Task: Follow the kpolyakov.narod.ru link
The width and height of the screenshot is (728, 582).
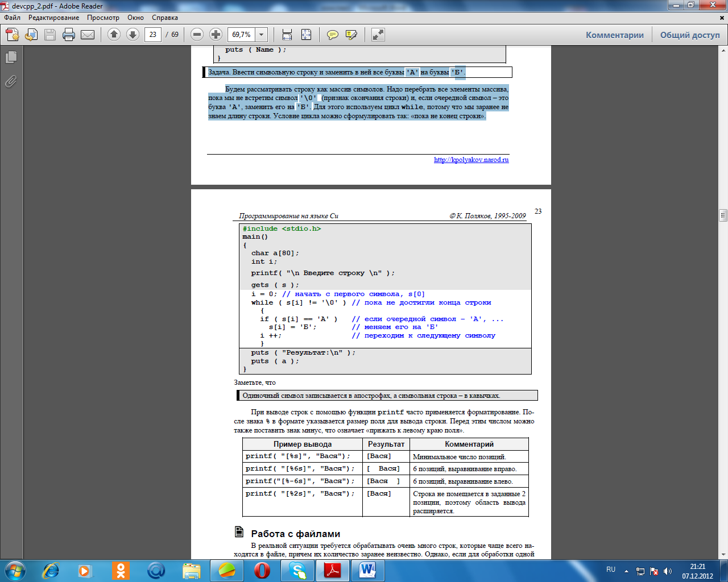Action: 471,160
